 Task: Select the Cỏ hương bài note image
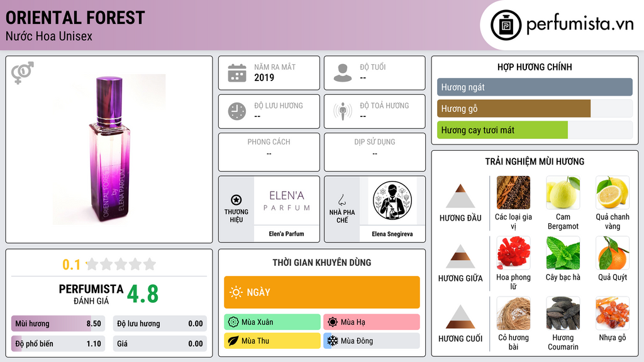[x=513, y=313]
